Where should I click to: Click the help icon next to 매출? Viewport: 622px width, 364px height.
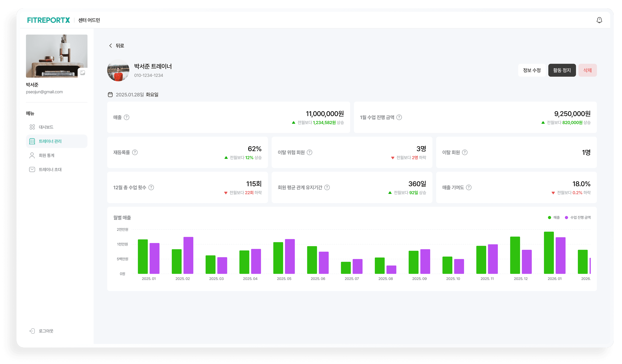(x=127, y=117)
